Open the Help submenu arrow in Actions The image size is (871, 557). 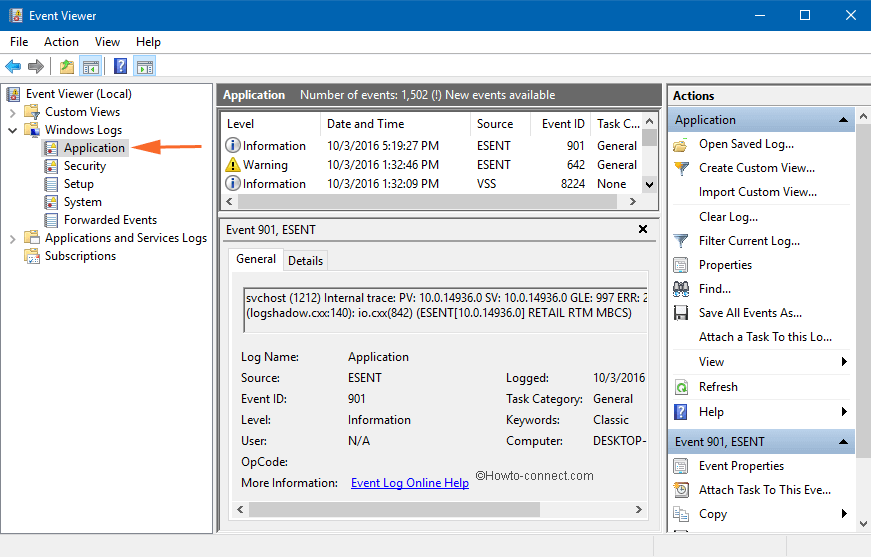point(844,412)
